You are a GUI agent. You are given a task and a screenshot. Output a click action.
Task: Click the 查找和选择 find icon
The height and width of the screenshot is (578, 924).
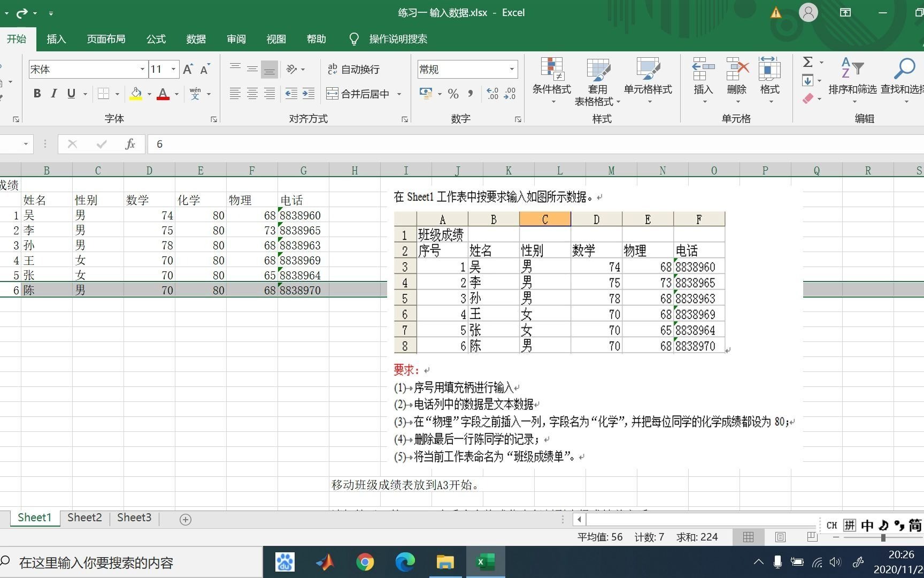tap(905, 75)
